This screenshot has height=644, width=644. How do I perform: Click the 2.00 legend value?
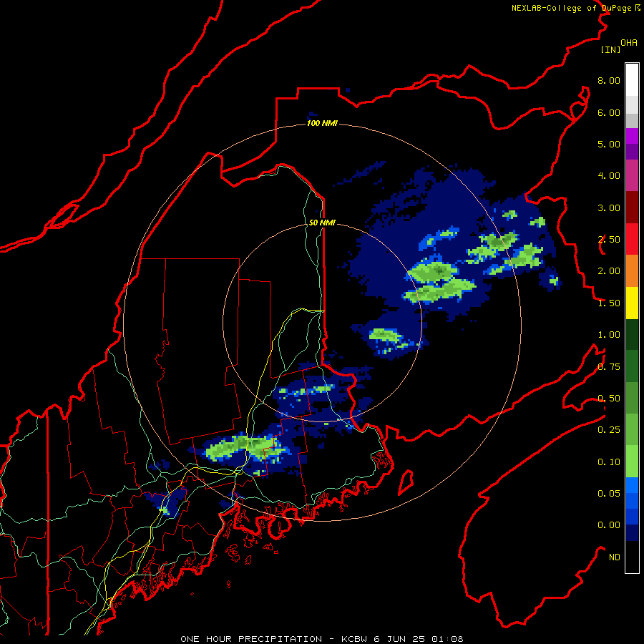click(x=609, y=271)
